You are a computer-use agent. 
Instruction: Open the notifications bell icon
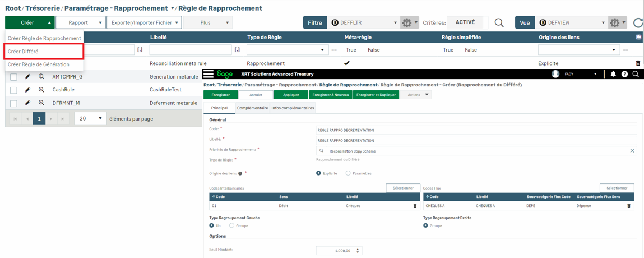click(613, 74)
